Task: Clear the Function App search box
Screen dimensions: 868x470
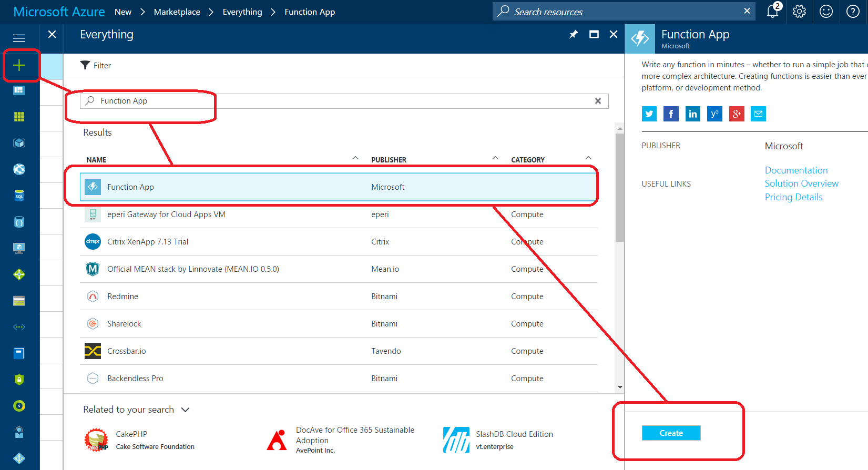Action: [598, 101]
